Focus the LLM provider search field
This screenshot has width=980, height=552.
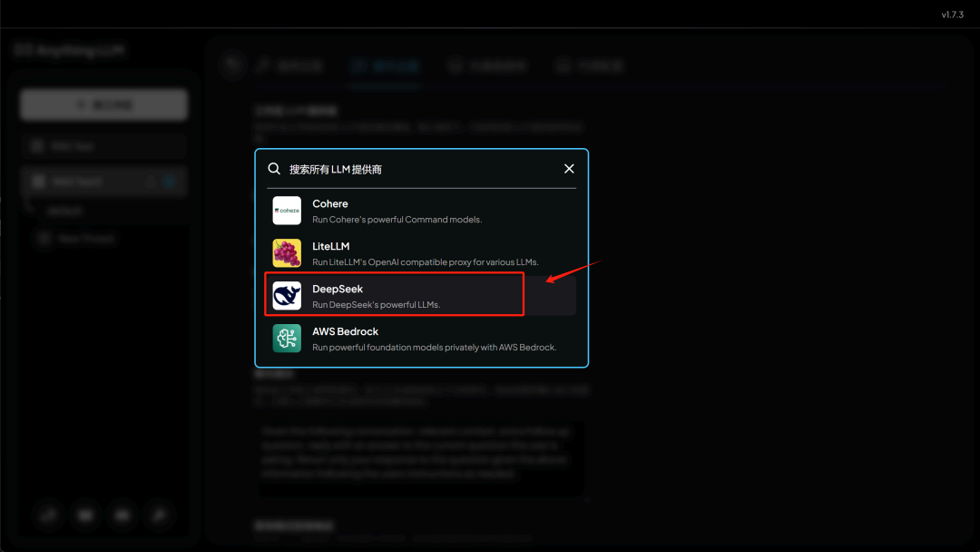tap(422, 170)
